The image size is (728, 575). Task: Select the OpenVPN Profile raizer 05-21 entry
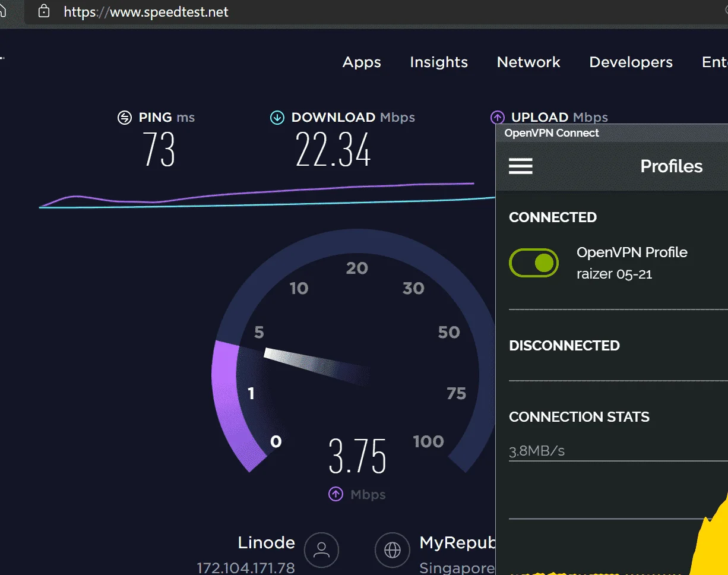(632, 263)
